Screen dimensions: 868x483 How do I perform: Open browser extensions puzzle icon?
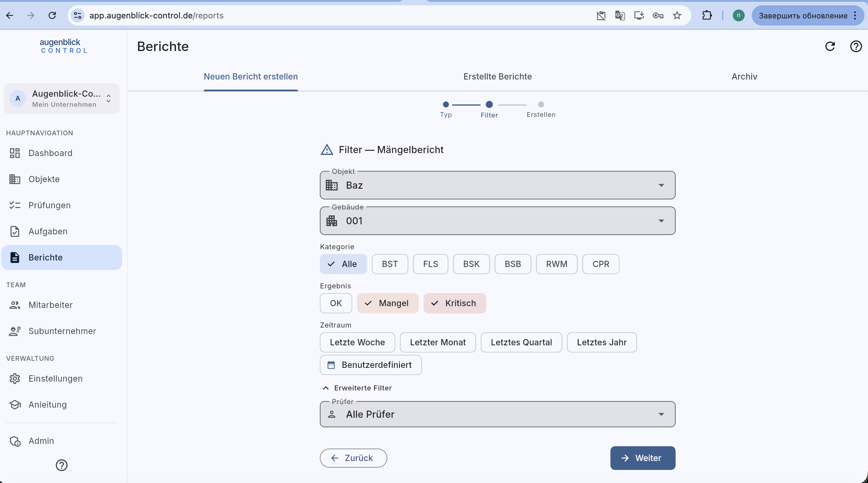(707, 15)
